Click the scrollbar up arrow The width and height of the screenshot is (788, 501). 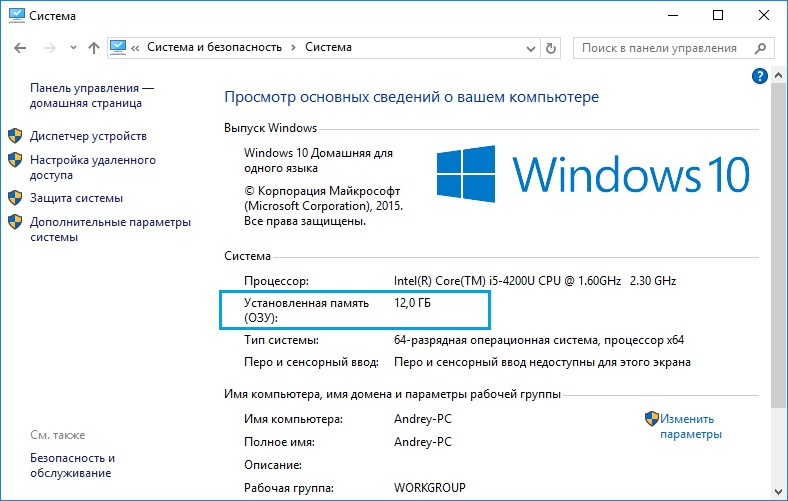(778, 76)
